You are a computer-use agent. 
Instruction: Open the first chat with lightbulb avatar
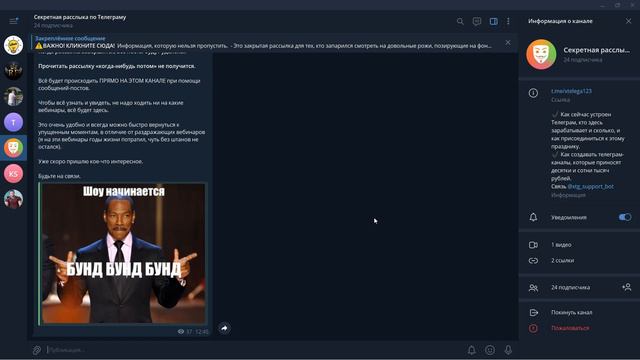(13, 45)
